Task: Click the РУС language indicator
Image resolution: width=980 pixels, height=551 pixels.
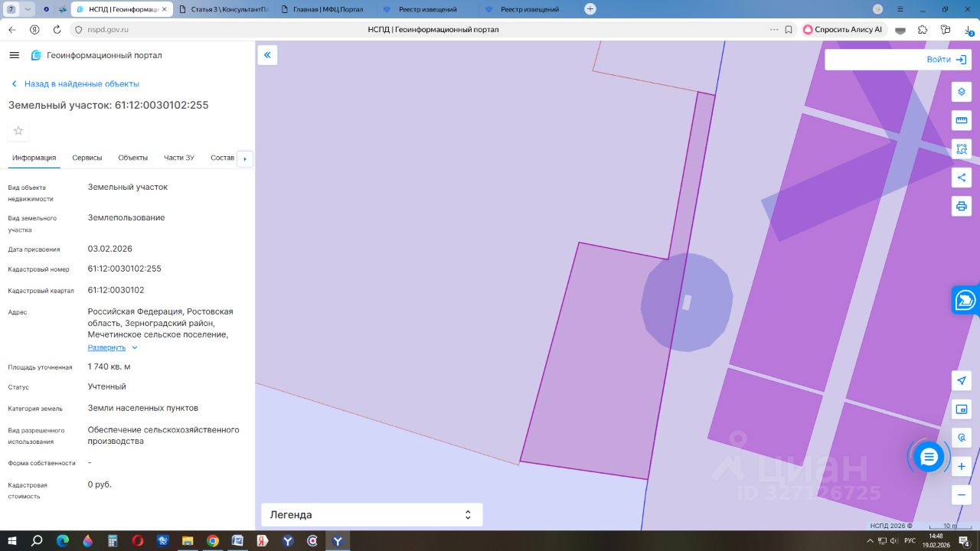Action: point(910,541)
